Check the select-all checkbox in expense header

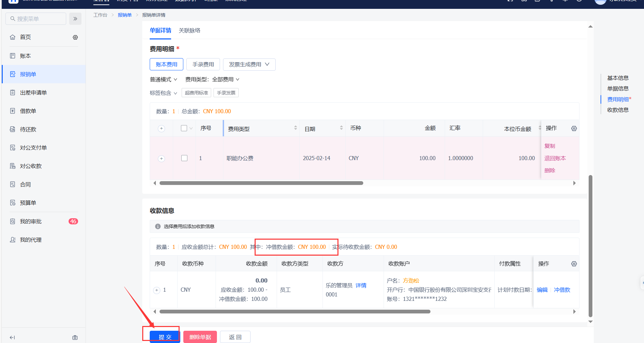[184, 128]
